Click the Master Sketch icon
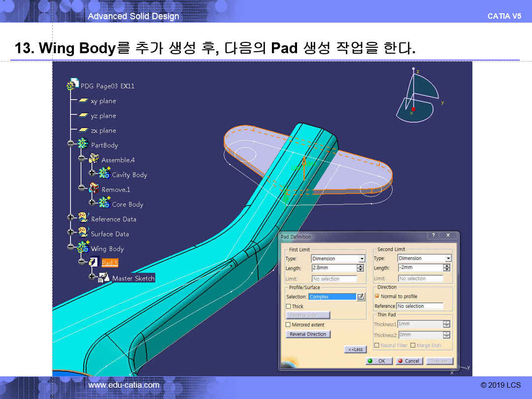Image resolution: width=532 pixels, height=399 pixels. 104,278
